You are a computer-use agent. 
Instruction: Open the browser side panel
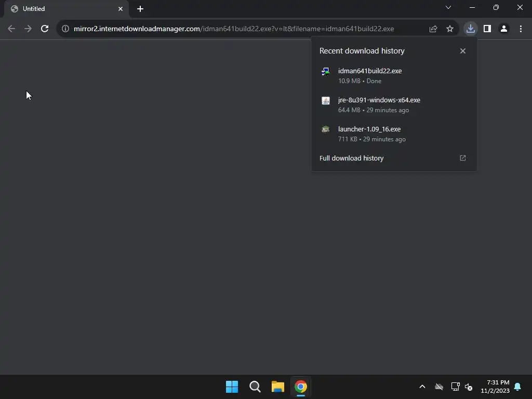[x=487, y=29]
